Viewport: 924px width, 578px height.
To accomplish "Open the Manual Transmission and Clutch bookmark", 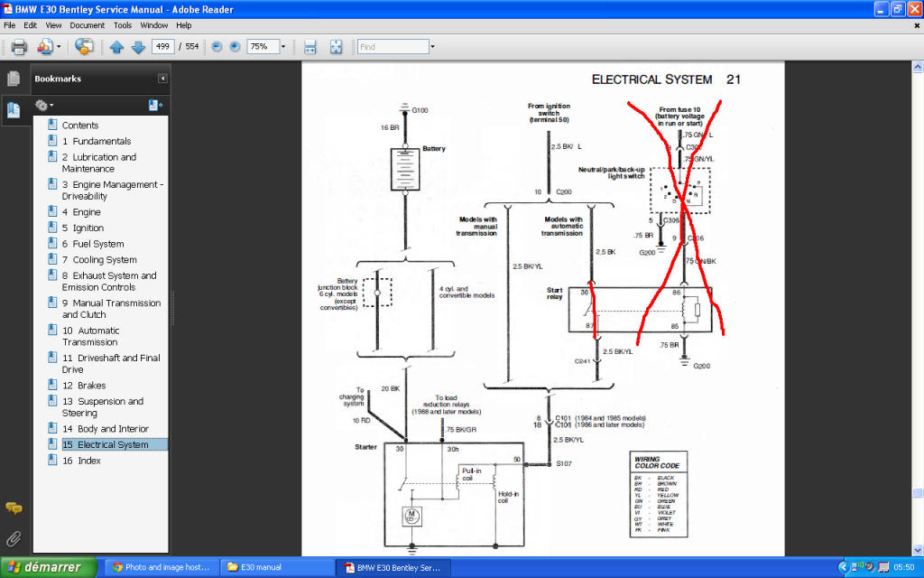I will point(111,309).
